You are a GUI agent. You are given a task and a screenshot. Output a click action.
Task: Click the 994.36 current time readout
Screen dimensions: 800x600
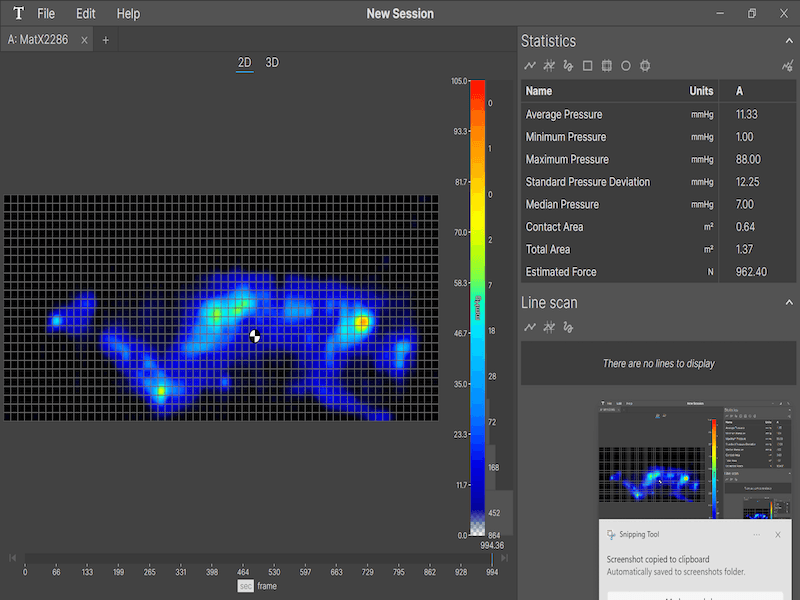tap(492, 545)
